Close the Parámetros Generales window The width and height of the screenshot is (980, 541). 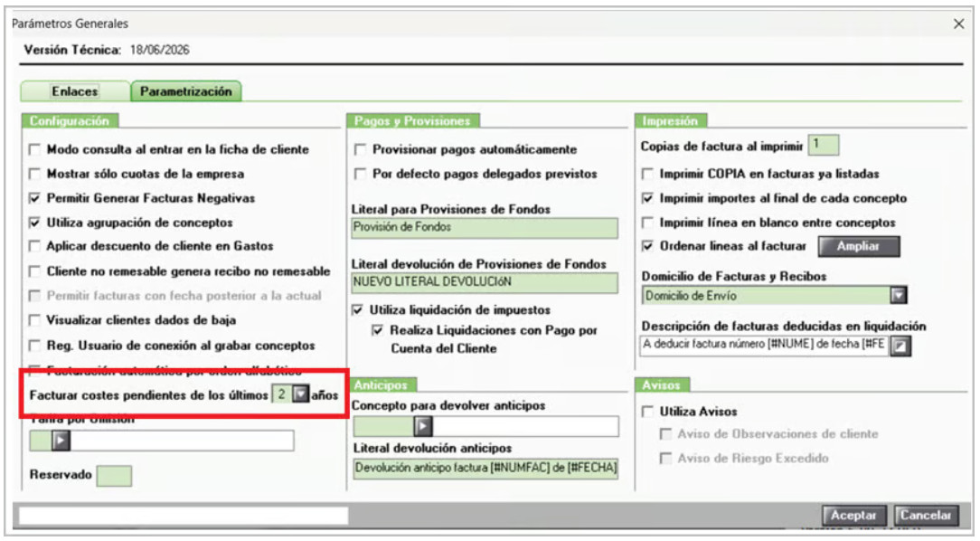958,24
